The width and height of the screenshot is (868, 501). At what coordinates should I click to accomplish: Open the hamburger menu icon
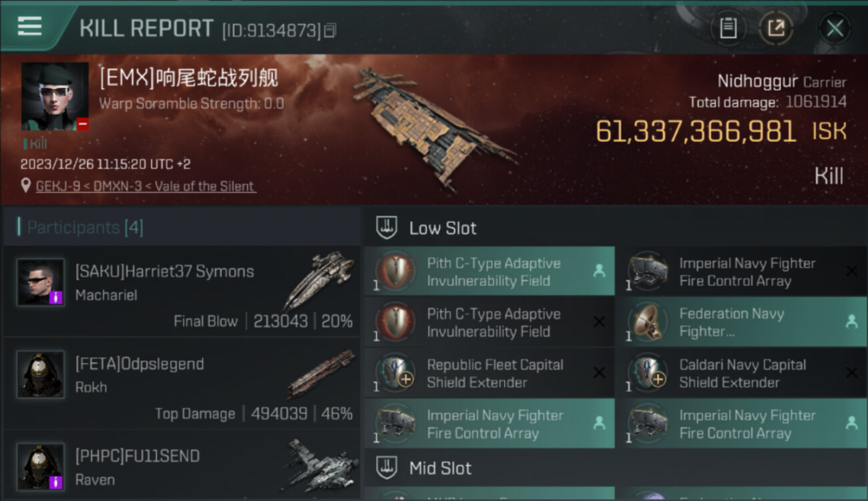coord(29,26)
